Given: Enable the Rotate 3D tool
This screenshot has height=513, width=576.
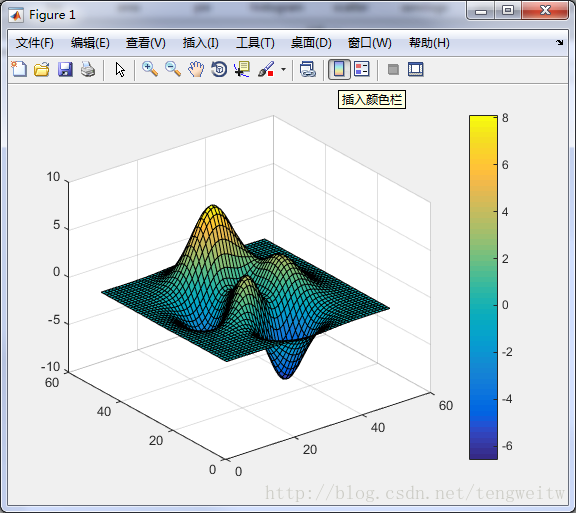Looking at the screenshot, I should (219, 69).
